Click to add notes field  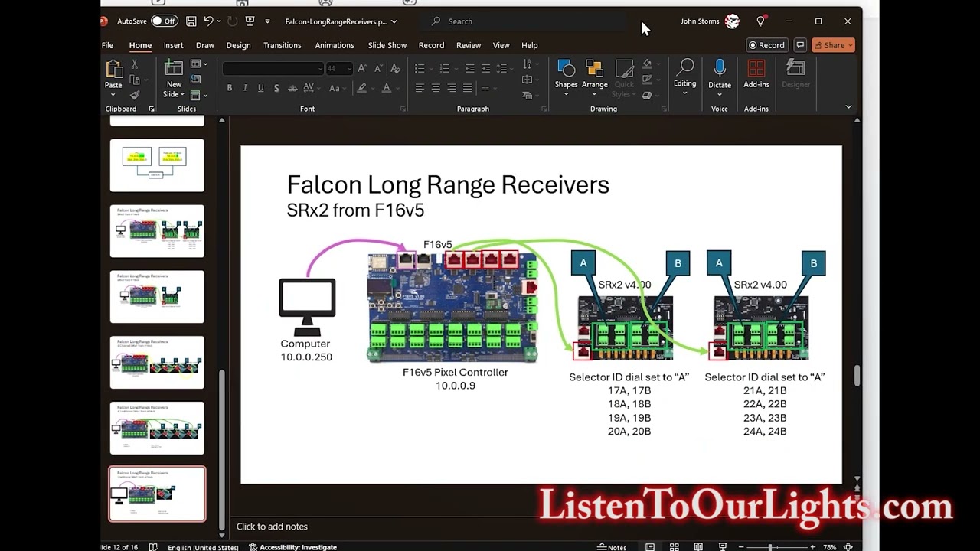272,527
